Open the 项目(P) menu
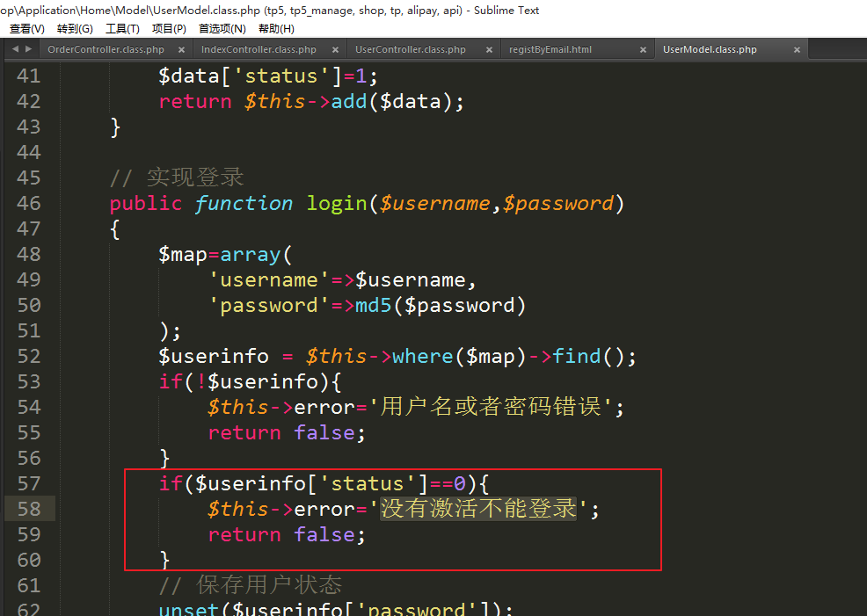This screenshot has height=616, width=867. [x=169, y=29]
